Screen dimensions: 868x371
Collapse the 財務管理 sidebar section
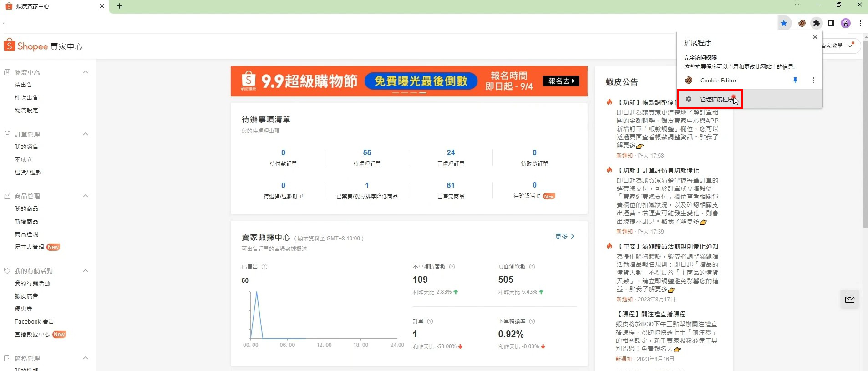pos(86,358)
